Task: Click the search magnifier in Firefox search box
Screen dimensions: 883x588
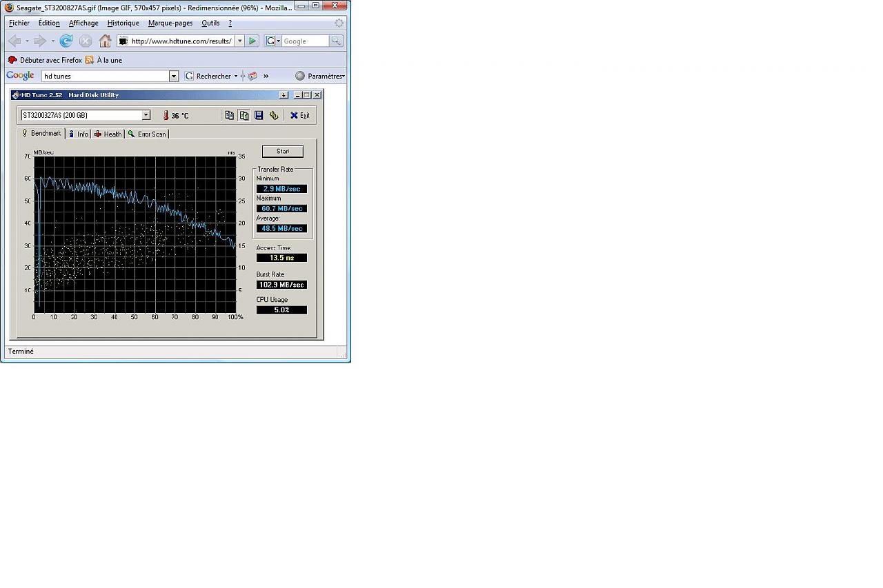Action: pos(336,41)
